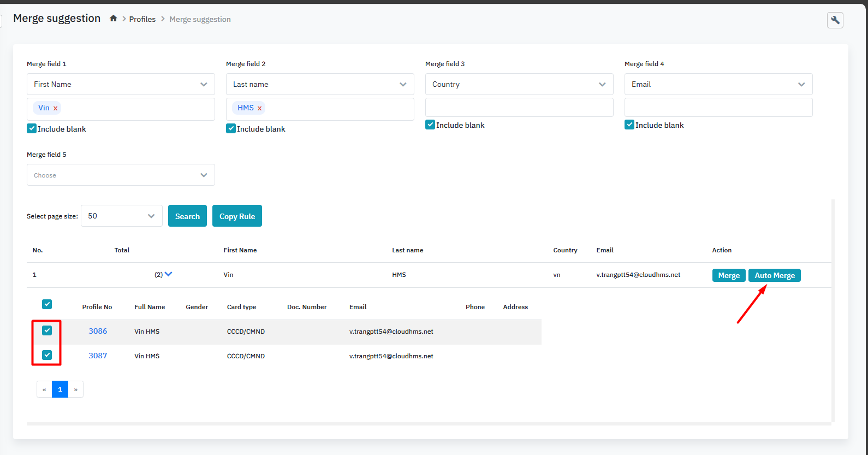Open the Merge field 3 Country dropdown
Viewport: 868px width, 455px height.
click(519, 84)
